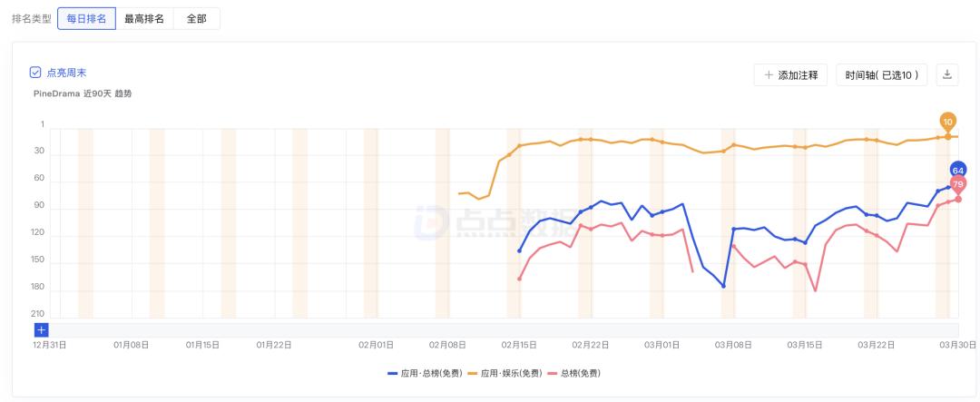The image size is (980, 402).
Task: Open the 时间轴(已选10) dropdown
Action: coord(881,75)
